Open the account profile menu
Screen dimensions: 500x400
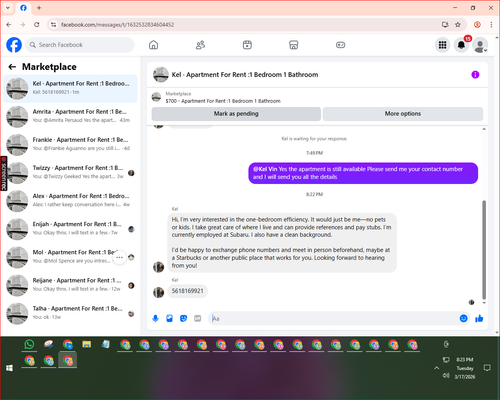pos(480,45)
